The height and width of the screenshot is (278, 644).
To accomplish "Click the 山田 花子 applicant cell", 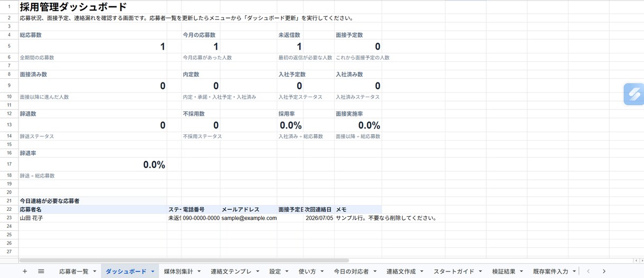I will coord(92,218).
